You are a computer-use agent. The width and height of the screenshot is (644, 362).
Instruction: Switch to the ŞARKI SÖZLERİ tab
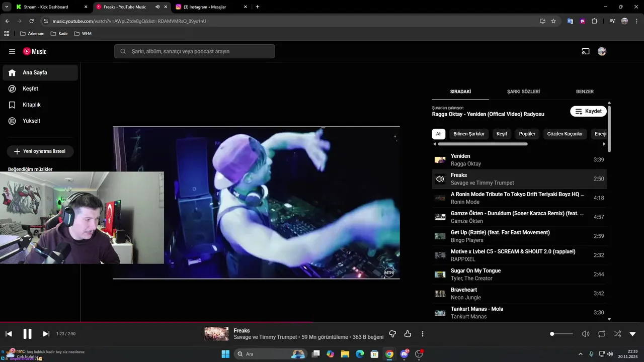(523, 92)
